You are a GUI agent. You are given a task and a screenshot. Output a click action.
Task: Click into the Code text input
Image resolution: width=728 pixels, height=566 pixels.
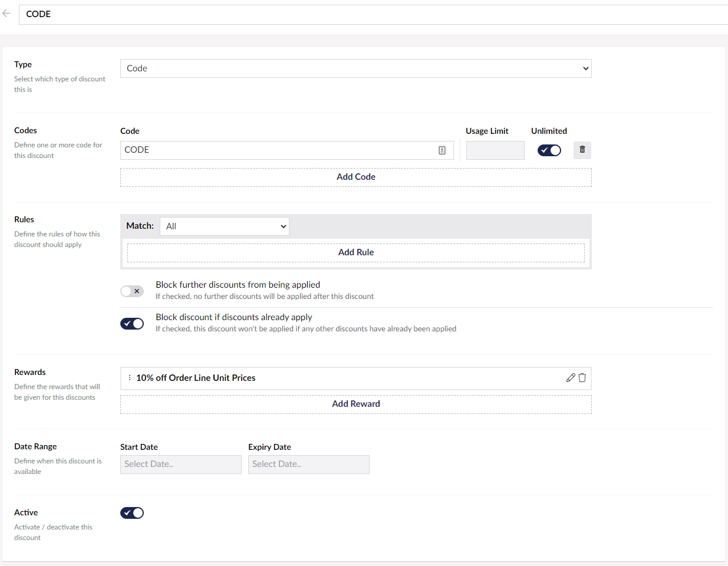click(287, 150)
